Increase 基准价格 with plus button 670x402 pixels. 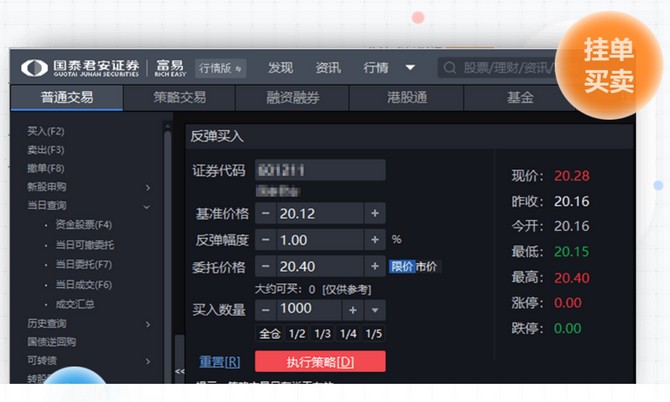coord(375,213)
